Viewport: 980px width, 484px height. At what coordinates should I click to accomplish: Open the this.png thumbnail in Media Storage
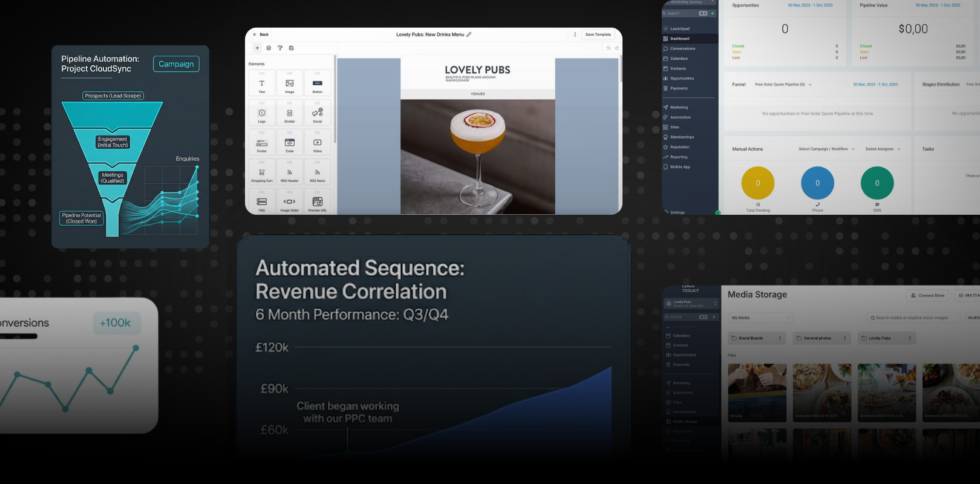pyautogui.click(x=757, y=393)
